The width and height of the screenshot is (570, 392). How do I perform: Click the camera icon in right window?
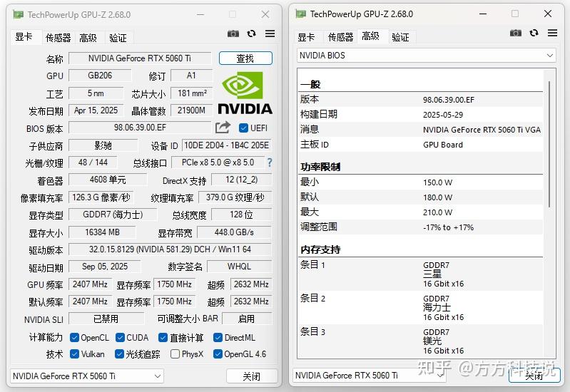pyautogui.click(x=516, y=33)
